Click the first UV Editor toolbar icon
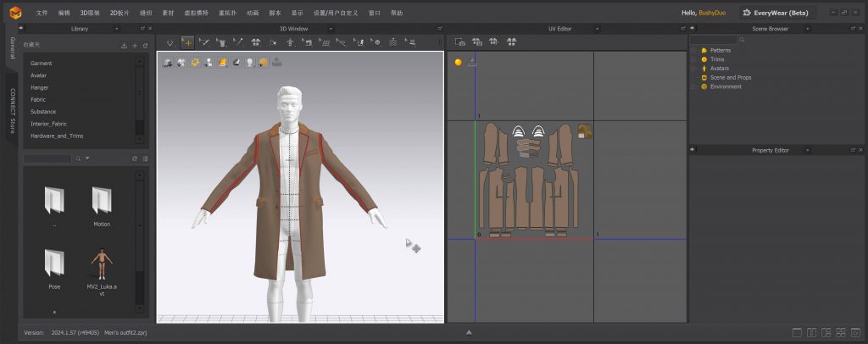This screenshot has height=344, width=868. pos(460,42)
